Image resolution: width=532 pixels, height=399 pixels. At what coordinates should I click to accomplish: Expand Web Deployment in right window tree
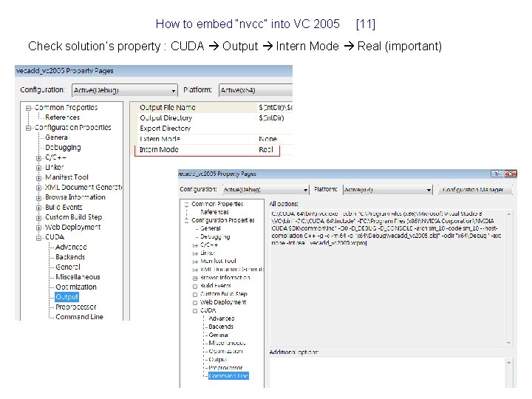click(195, 303)
